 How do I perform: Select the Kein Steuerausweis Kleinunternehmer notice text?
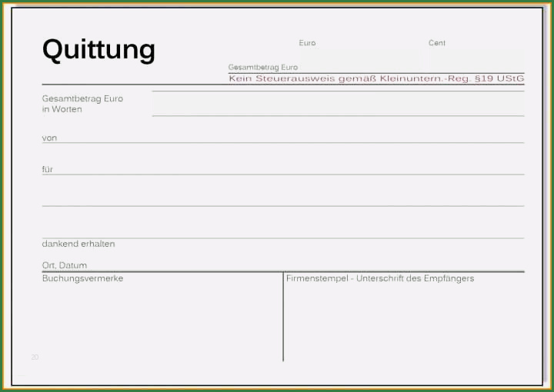375,78
